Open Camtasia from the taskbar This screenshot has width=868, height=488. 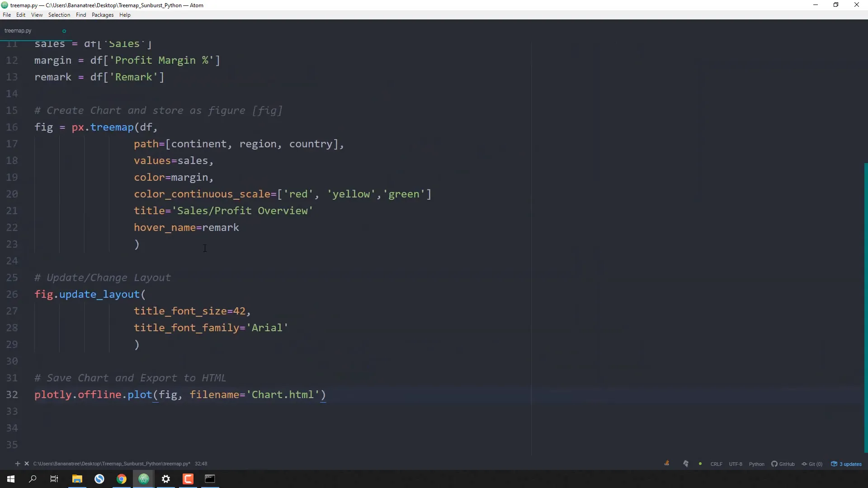[x=188, y=479]
